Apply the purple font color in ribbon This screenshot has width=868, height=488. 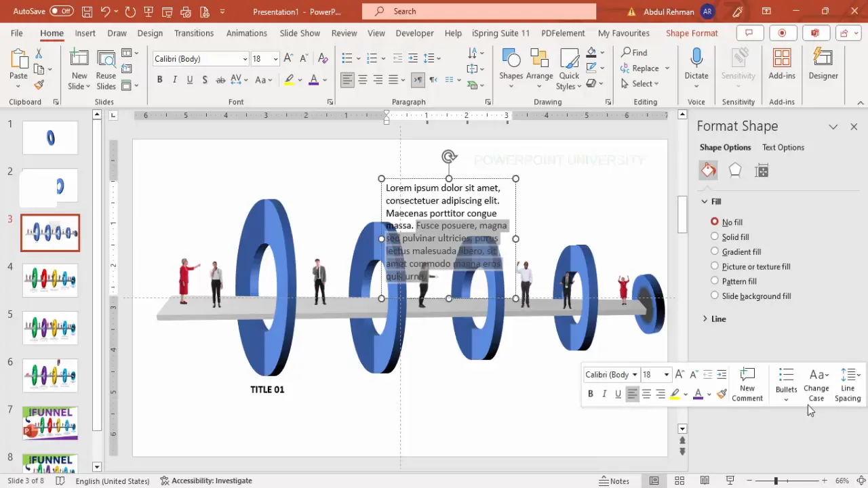tap(313, 80)
